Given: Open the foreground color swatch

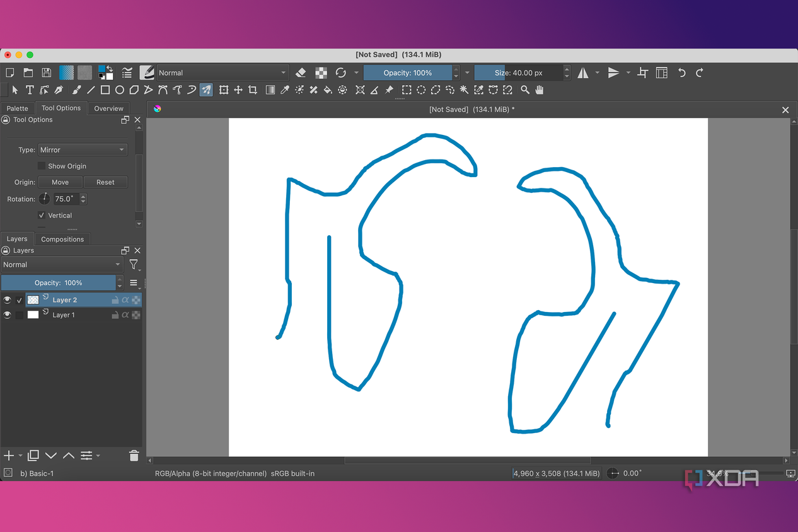Looking at the screenshot, I should [x=102, y=69].
